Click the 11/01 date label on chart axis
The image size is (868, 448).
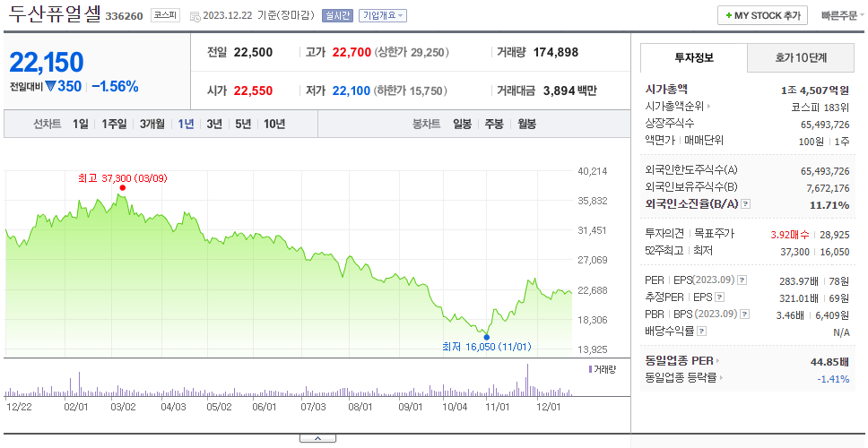[x=497, y=407]
